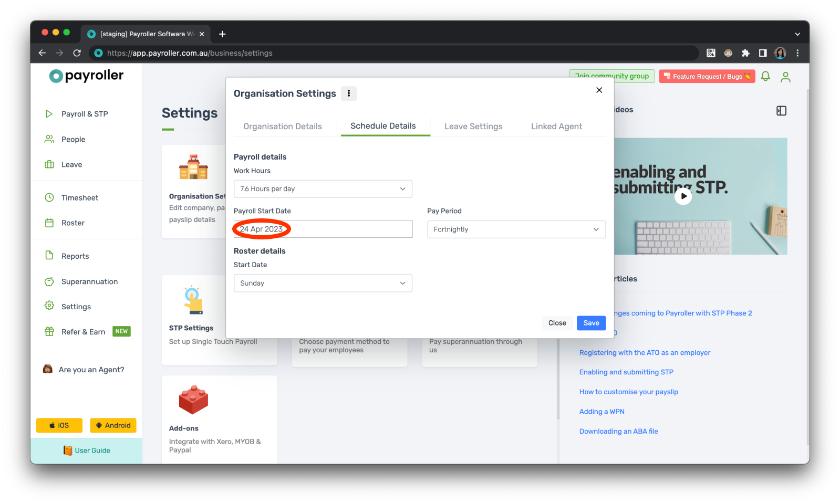Open the Enabling and submitting STP article
The image size is (840, 504).
[626, 372]
